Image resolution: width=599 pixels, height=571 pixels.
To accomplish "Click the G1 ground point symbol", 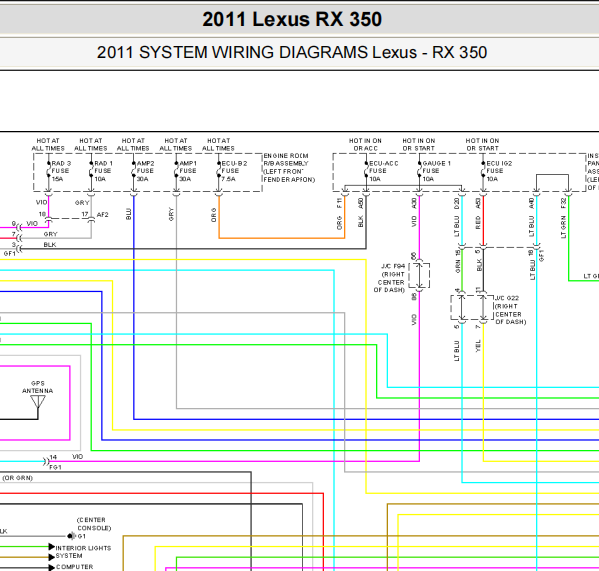I will 71,536.
